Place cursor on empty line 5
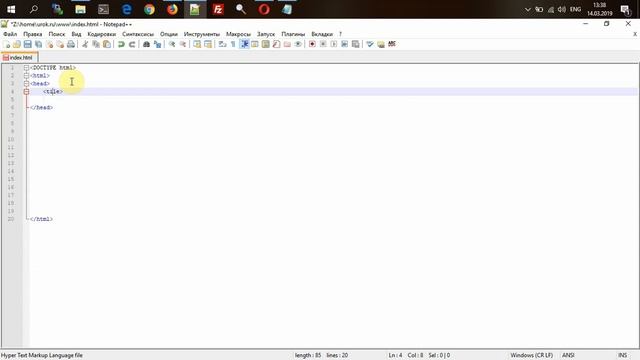The image size is (640, 360). [x=333, y=100]
